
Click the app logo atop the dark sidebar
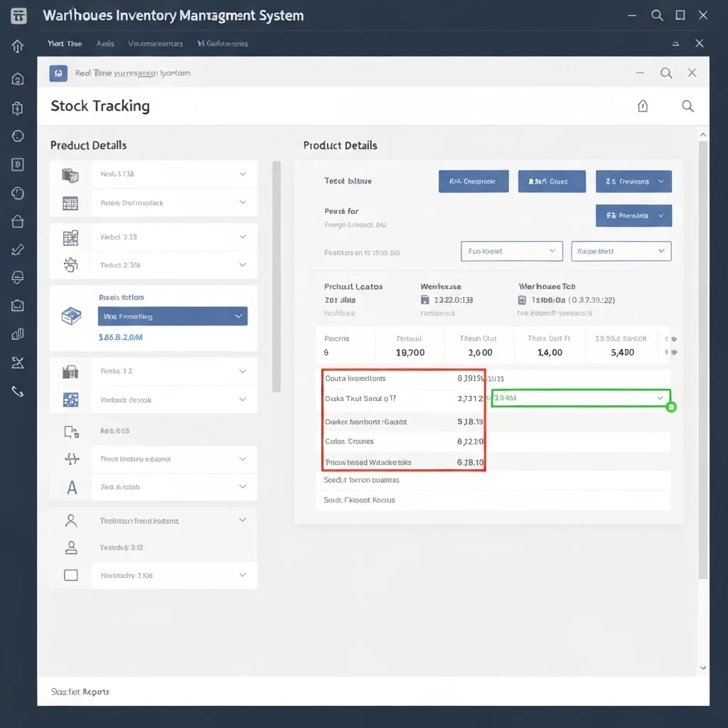[18, 16]
